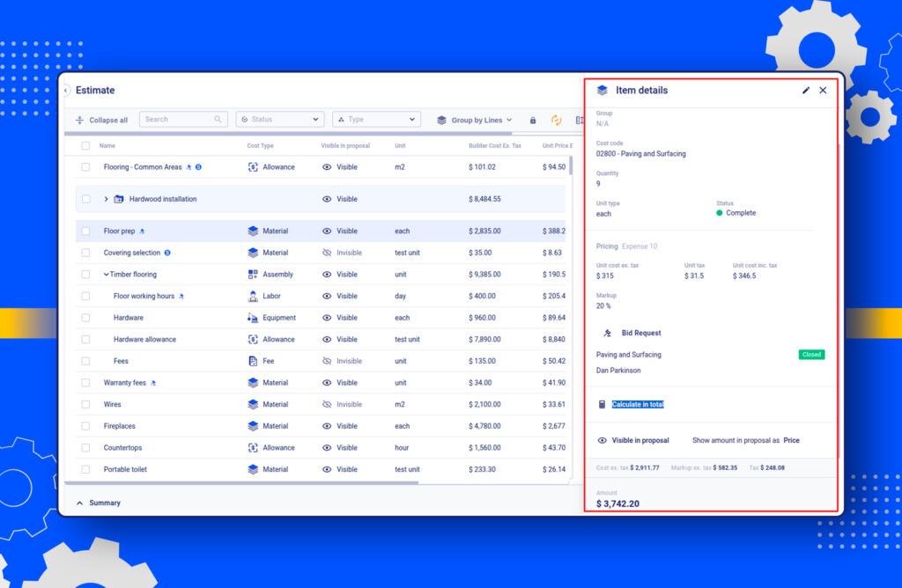The height and width of the screenshot is (588, 902).
Task: Toggle visibility eye for Countertops row
Action: 327,448
